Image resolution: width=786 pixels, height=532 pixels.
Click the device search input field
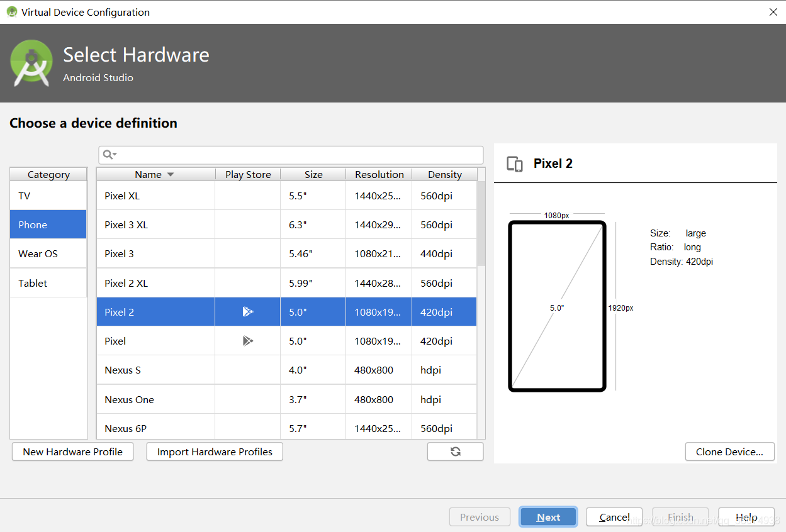pyautogui.click(x=291, y=155)
